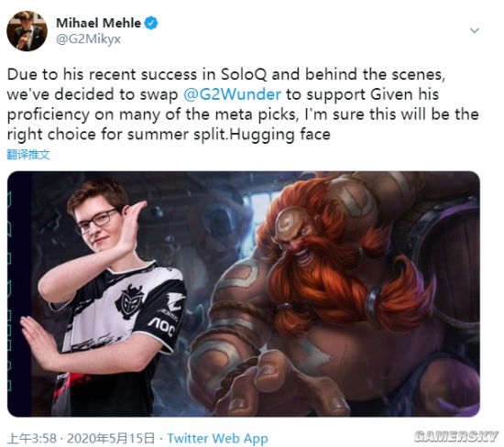This screenshot has height=447, width=504.
Task: Click the 上午3:58 timestamp
Action: (32, 439)
